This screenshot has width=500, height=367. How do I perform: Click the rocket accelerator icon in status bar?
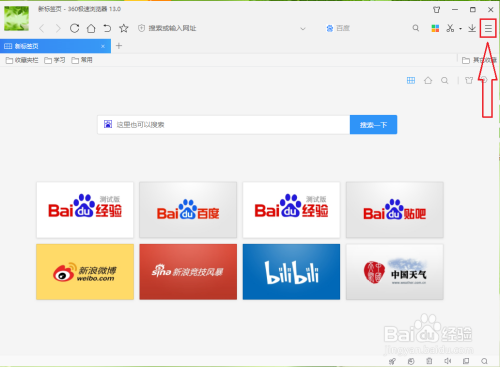[392, 361]
